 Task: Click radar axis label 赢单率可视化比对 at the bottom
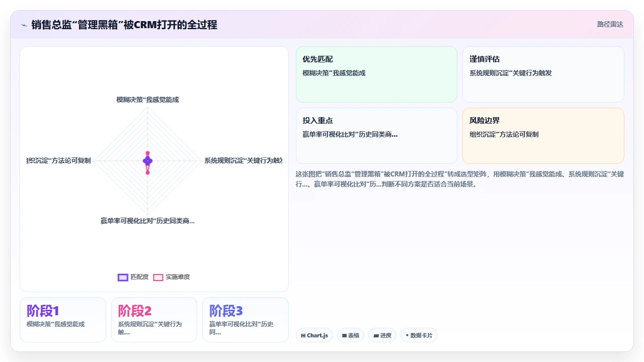coord(147,221)
